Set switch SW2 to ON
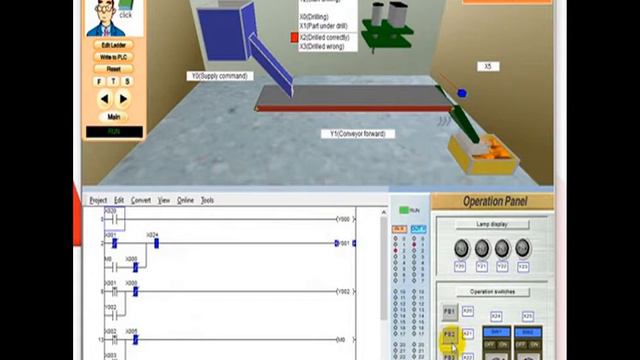 [535, 345]
